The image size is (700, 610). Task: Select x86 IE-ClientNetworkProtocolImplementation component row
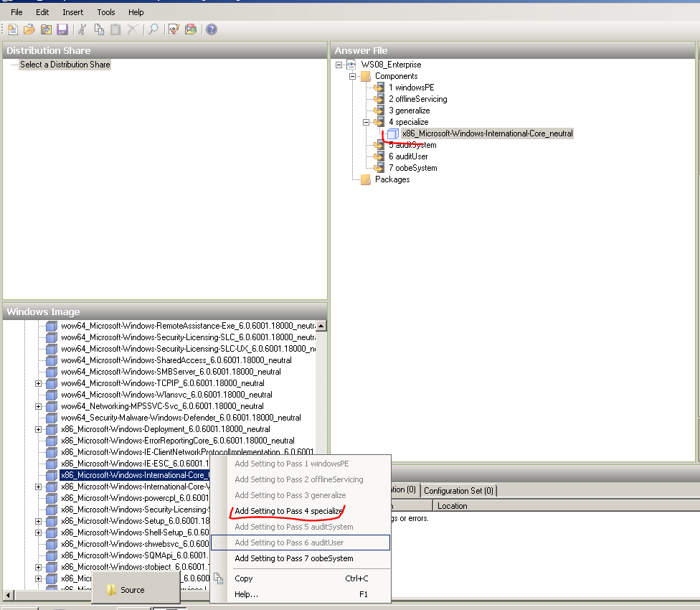click(x=187, y=452)
